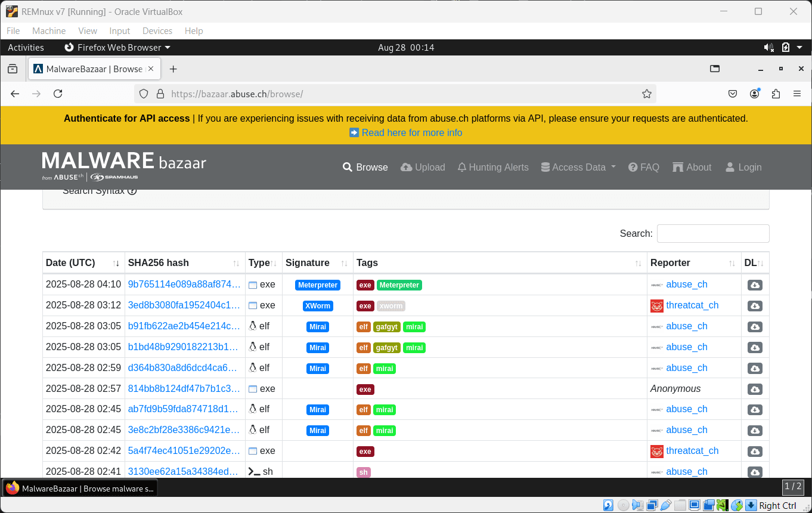
Task: Download the 3ed8b3080fa1952404c1 sample
Action: 755,306
